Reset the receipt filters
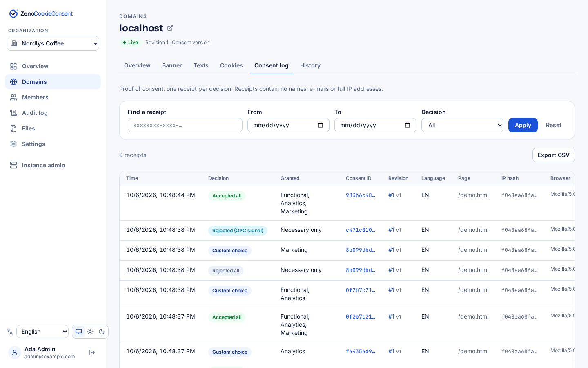 (554, 125)
